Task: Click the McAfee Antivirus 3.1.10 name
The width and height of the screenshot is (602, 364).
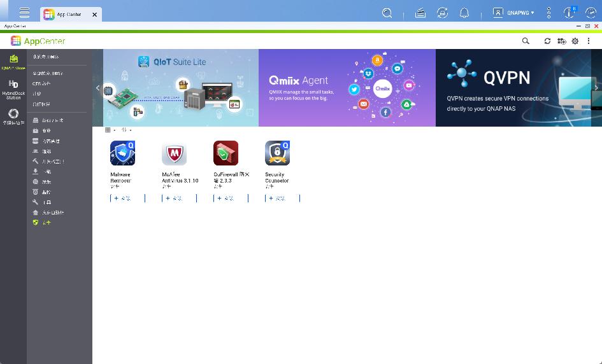Action: pyautogui.click(x=180, y=178)
